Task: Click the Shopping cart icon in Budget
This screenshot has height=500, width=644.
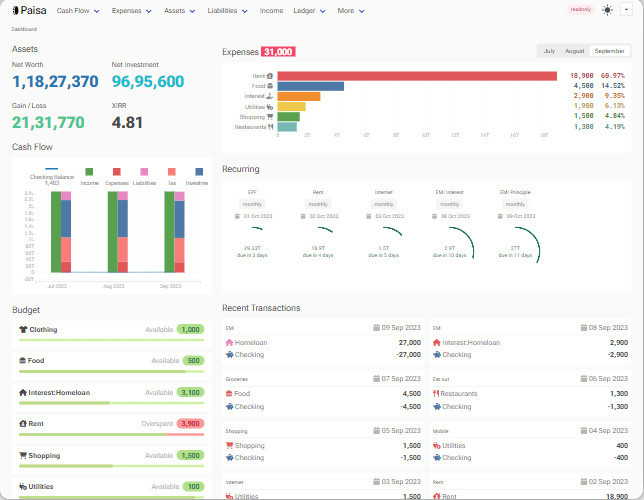Action: (23, 455)
